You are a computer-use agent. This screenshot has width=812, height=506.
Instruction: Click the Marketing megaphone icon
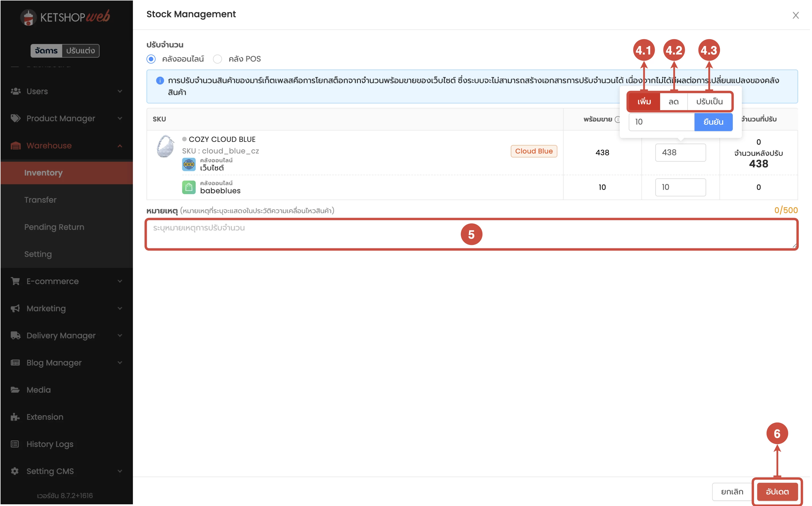pos(15,308)
